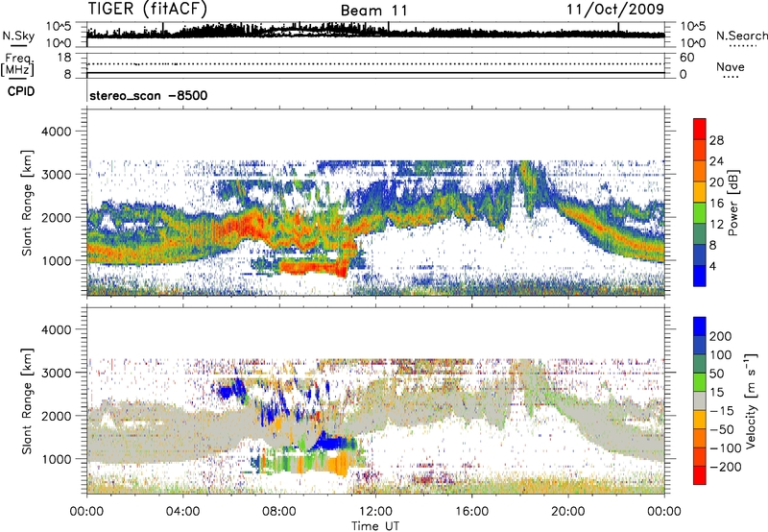The height and width of the screenshot is (532, 768).
Task: Click the red high-power patch near 10:00 UT
Action: pyautogui.click(x=314, y=268)
